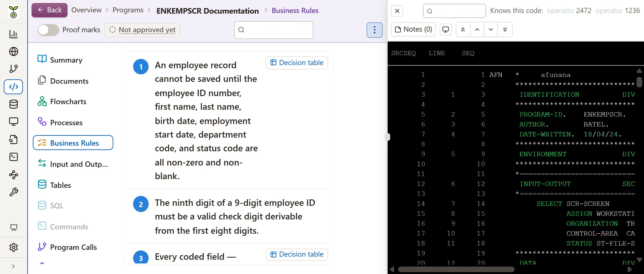Open the Input and Output section
Viewport: 644px width, 274px height.
73,164
